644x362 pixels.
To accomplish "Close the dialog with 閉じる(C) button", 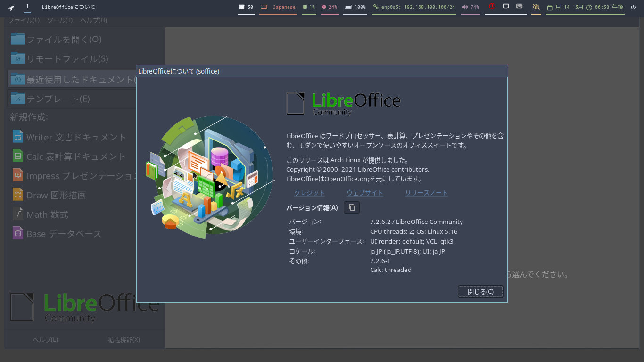I will coord(480,292).
